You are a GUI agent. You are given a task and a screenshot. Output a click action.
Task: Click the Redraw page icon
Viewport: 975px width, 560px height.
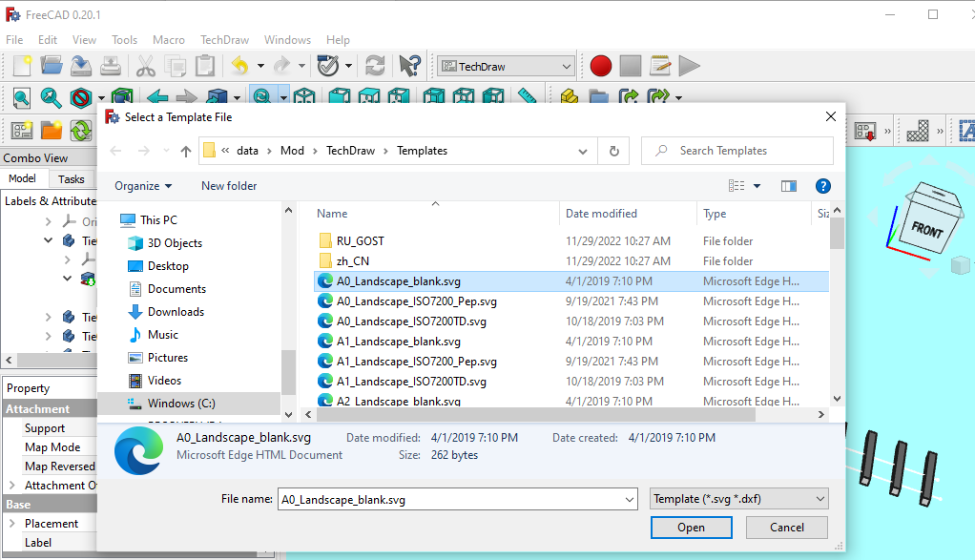pyautogui.click(x=81, y=130)
